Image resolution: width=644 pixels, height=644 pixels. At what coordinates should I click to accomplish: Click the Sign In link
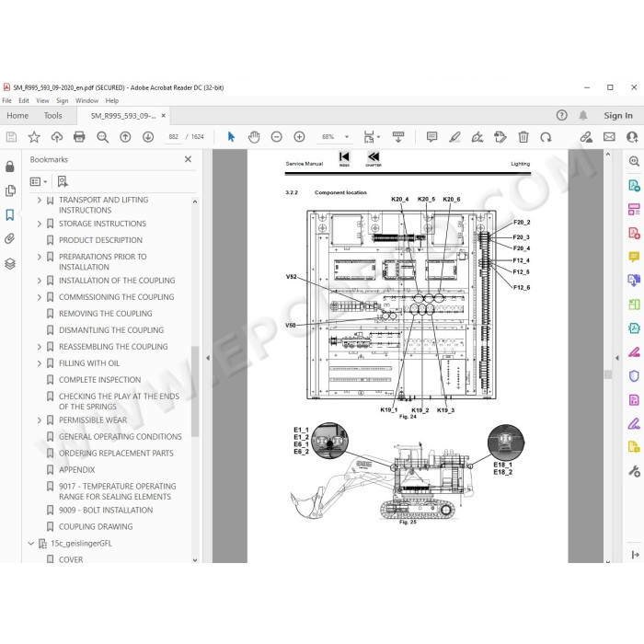(618, 115)
